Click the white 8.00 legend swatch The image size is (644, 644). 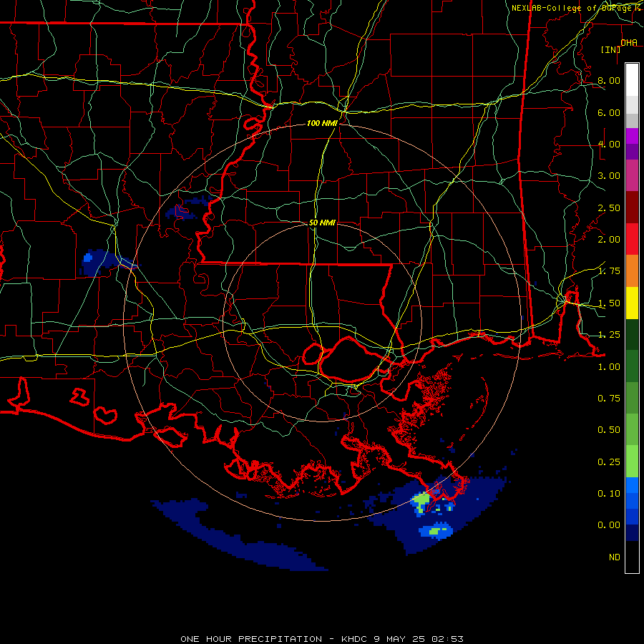click(x=632, y=80)
